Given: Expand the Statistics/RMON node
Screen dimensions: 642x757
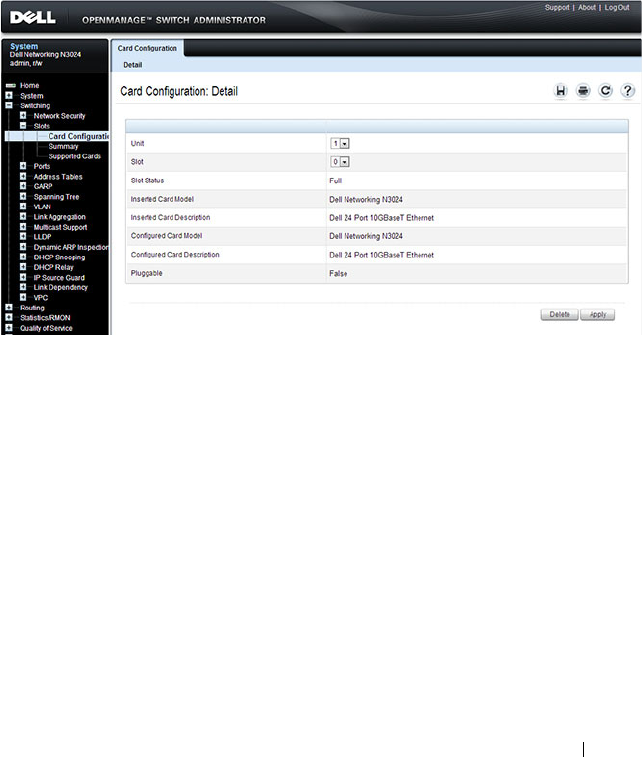Looking at the screenshot, I should point(9,317).
